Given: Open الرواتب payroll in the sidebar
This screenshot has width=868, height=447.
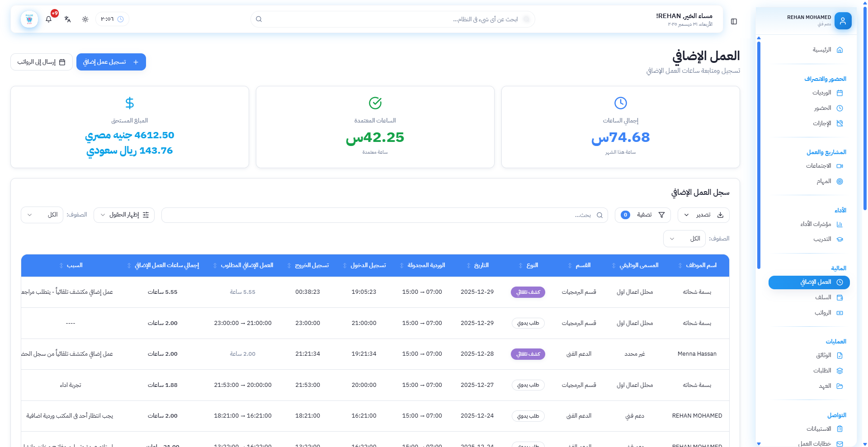Looking at the screenshot, I should [828, 313].
